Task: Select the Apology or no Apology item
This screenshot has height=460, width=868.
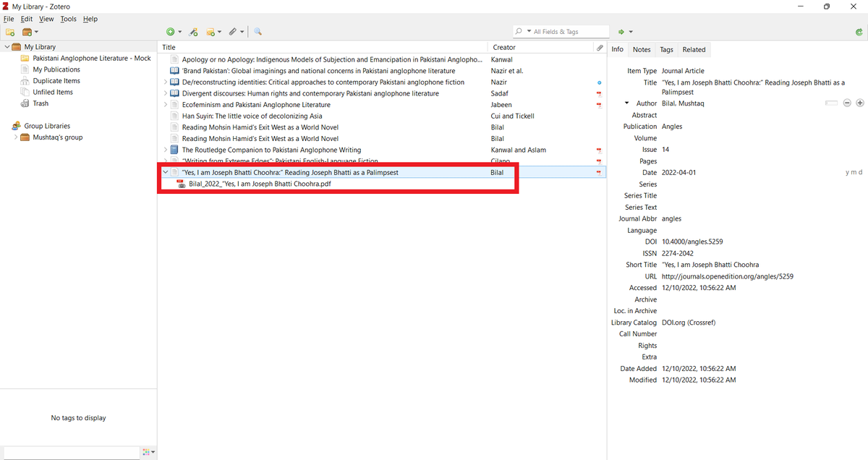Action: [381, 59]
